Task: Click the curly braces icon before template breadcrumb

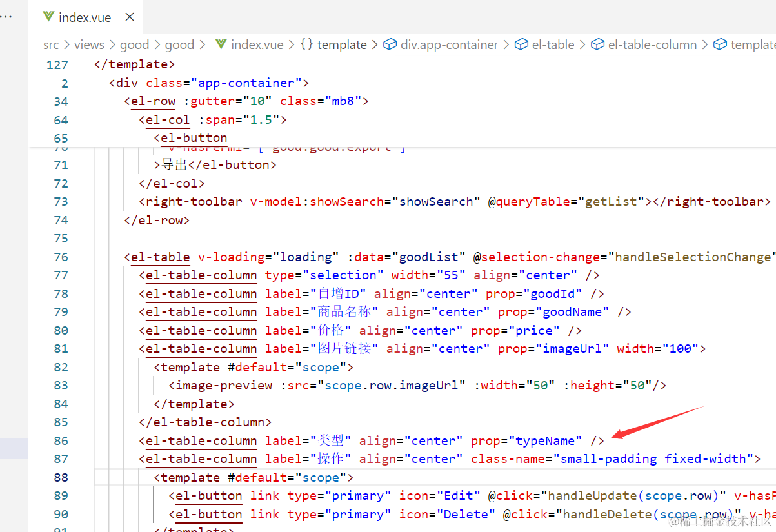Action: click(x=307, y=44)
